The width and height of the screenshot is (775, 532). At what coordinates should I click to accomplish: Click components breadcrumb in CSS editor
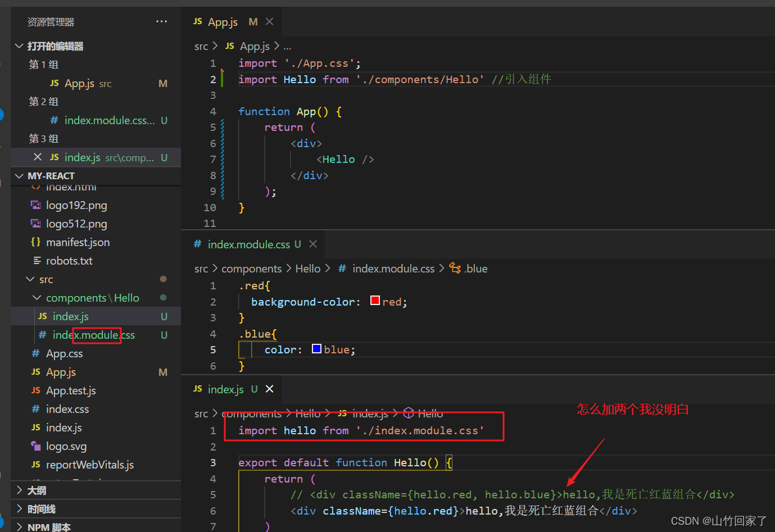[x=252, y=269]
